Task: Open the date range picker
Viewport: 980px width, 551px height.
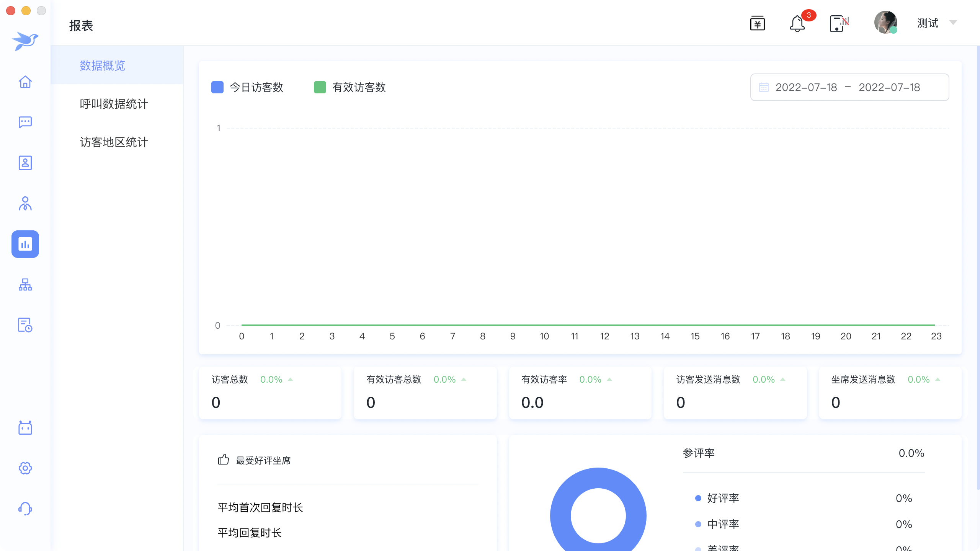Action: 849,87
